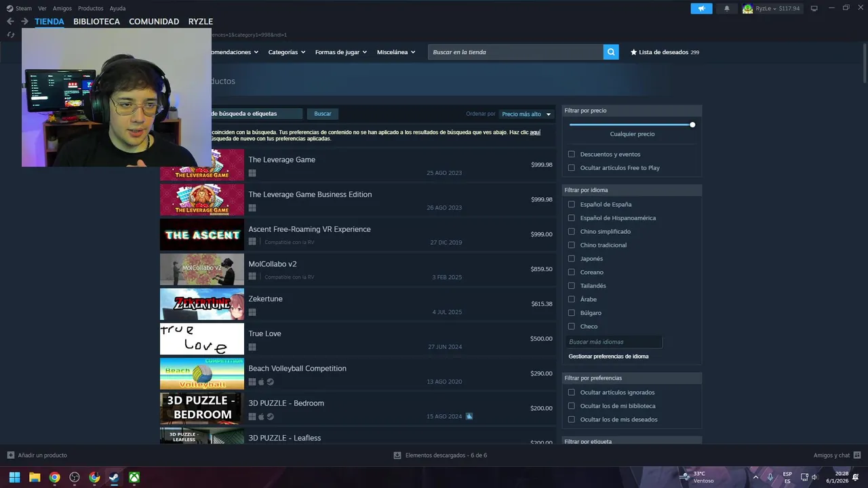This screenshot has width=868, height=488.
Task: Open Añadir un producto
Action: (x=37, y=455)
